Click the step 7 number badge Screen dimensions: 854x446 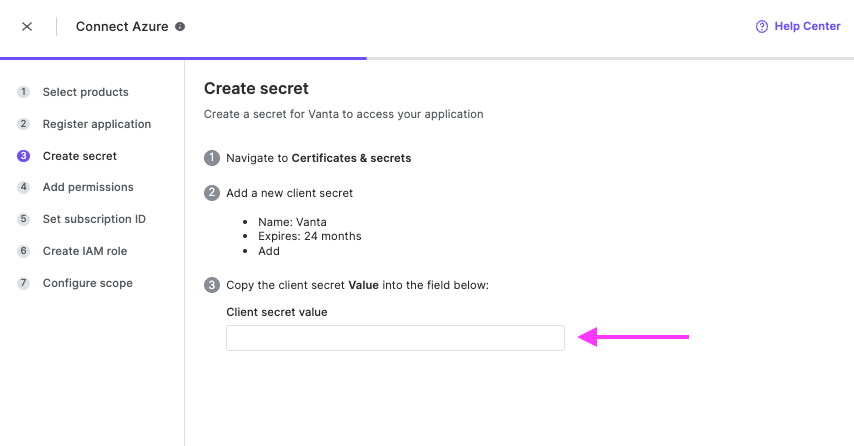point(23,283)
